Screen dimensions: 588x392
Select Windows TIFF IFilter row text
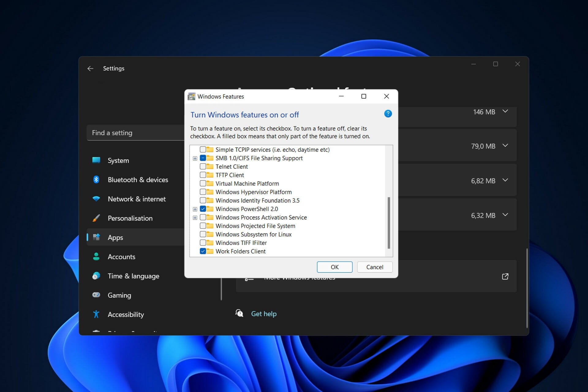[x=241, y=243]
